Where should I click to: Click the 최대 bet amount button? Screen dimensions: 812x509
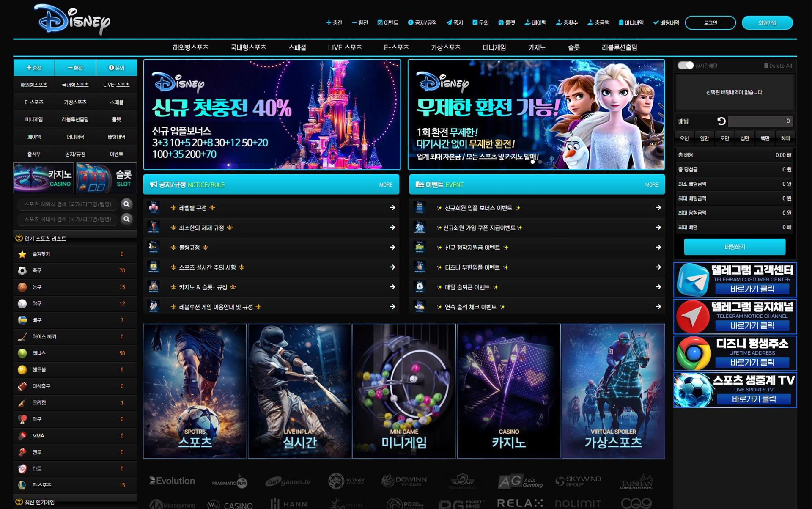(x=785, y=138)
